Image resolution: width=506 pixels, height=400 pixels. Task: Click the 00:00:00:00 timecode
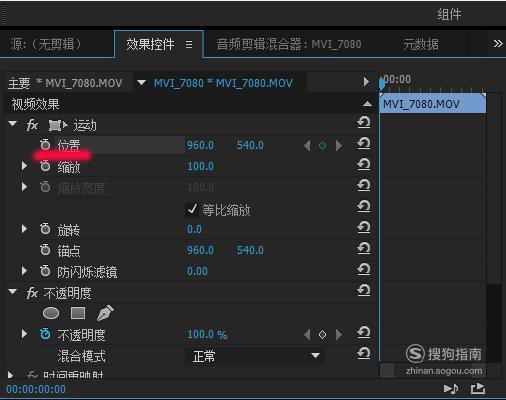point(36,389)
